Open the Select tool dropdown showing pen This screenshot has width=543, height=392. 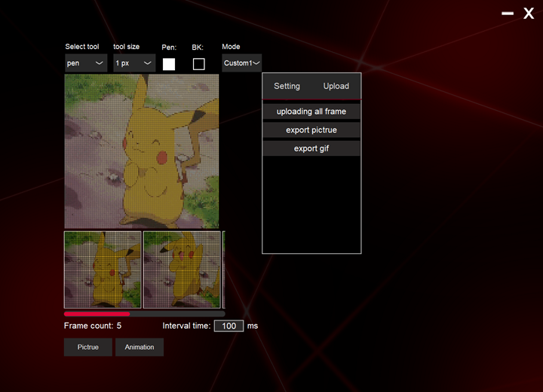pyautogui.click(x=86, y=63)
